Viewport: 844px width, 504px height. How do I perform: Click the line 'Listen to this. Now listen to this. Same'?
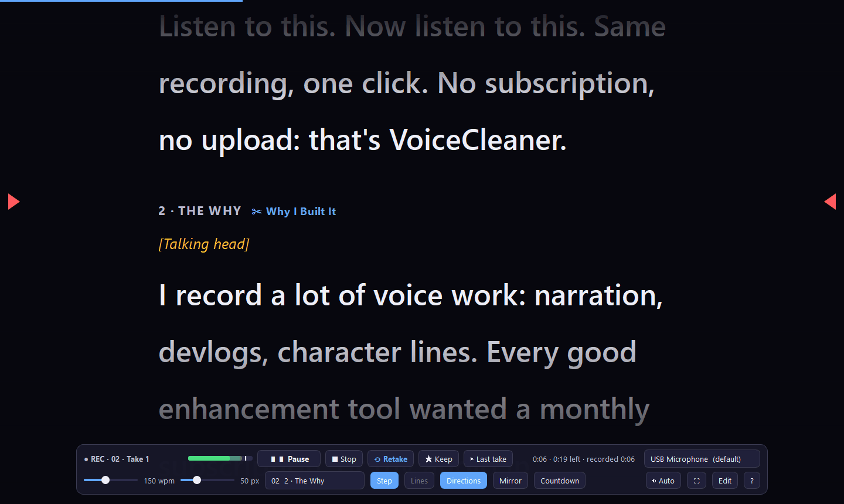tap(413, 26)
